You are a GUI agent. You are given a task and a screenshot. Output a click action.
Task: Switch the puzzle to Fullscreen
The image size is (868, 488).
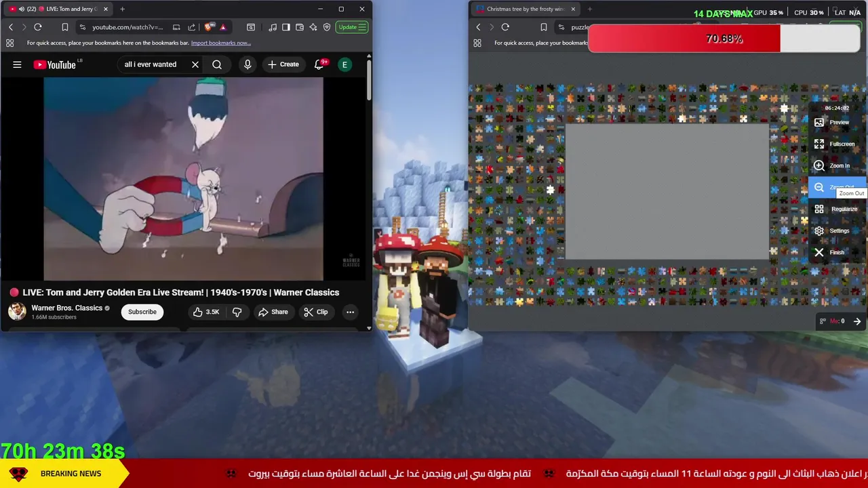(837, 144)
